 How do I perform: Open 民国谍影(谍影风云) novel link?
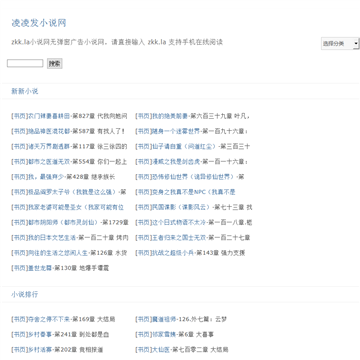tap(182, 207)
